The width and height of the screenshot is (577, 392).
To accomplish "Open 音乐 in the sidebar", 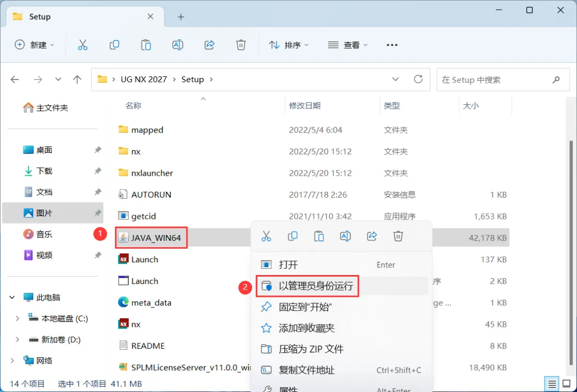I will tap(37, 234).
